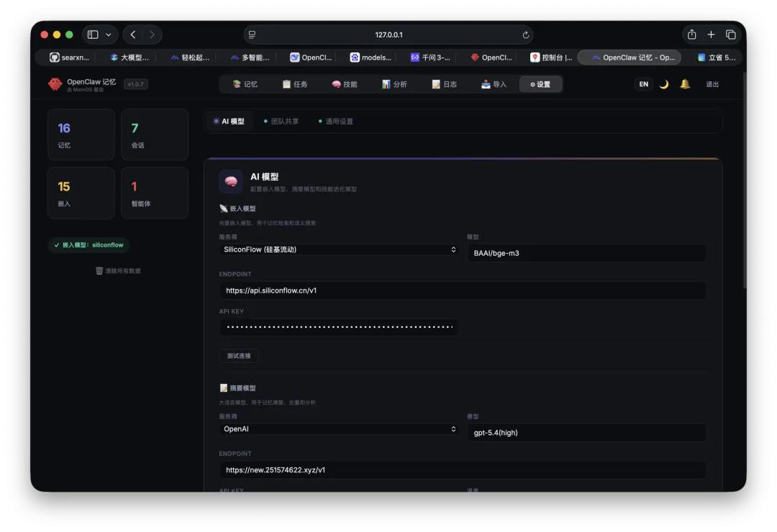Switch language with the EN button

click(x=644, y=84)
